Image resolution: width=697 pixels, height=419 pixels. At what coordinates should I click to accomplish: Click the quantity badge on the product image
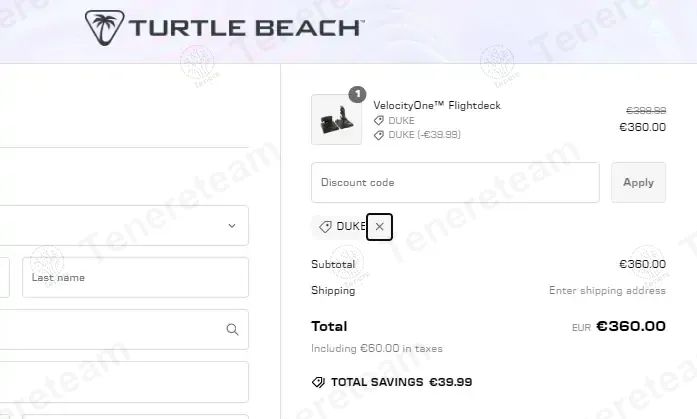[x=357, y=95]
